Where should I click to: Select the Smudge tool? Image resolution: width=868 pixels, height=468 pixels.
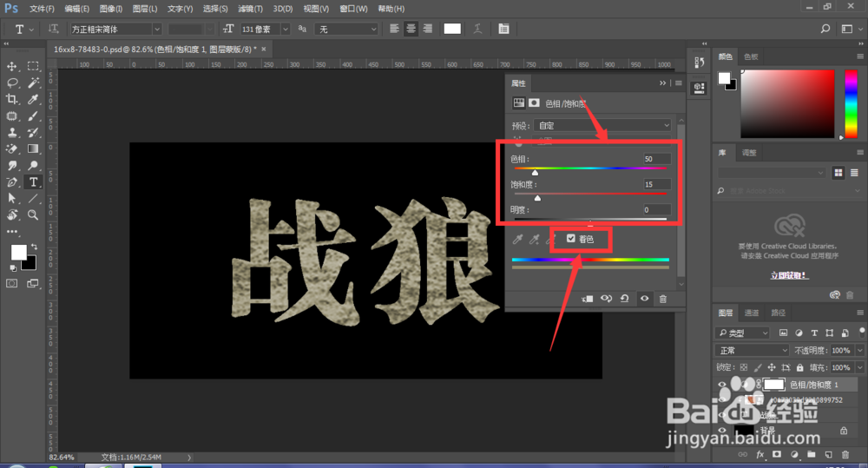coord(11,166)
